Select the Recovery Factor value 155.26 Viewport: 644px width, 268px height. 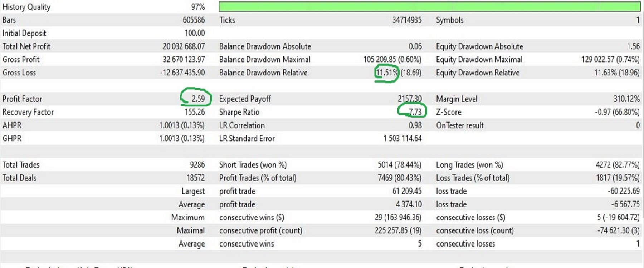click(195, 112)
